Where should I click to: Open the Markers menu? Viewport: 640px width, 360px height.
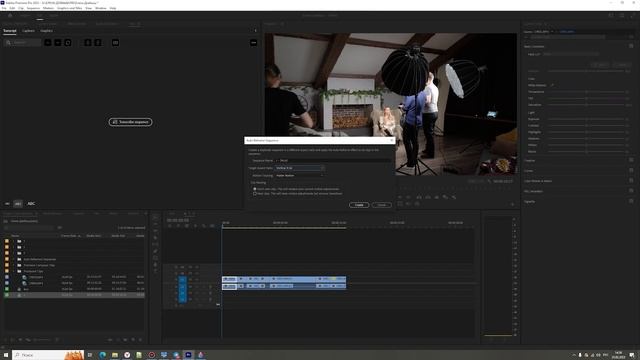pyautogui.click(x=48, y=8)
